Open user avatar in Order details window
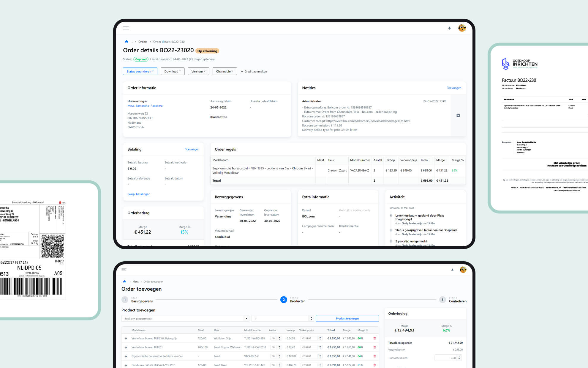Image resolution: width=588 pixels, height=368 pixels. click(462, 28)
